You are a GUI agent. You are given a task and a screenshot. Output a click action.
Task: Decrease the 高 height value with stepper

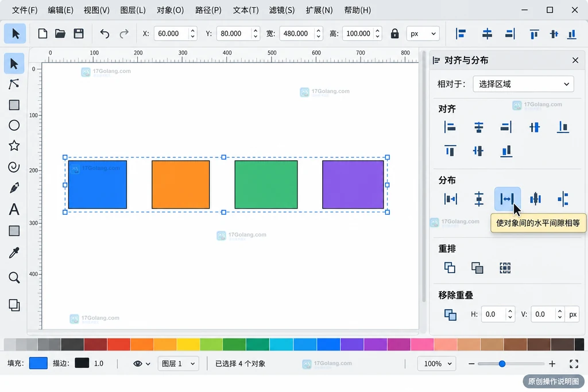coord(378,37)
